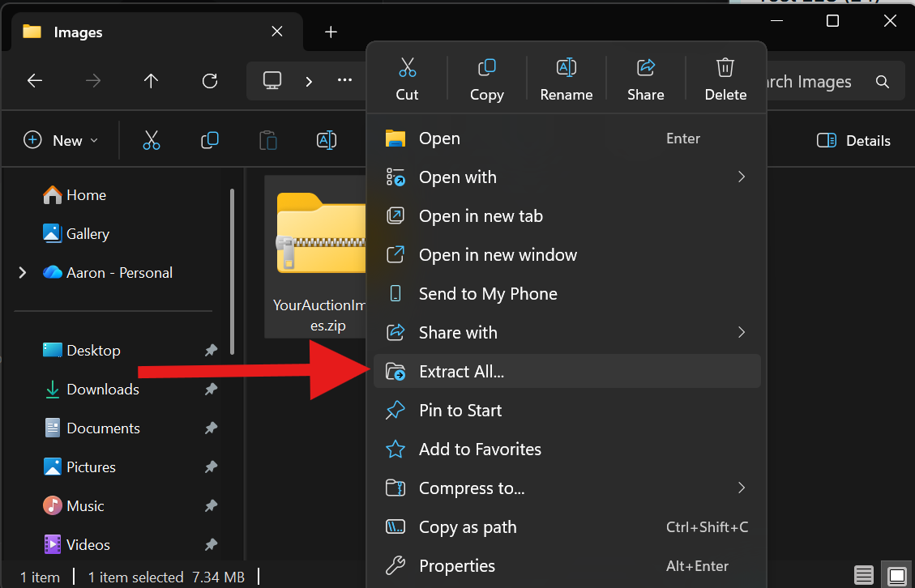Click Add to Favorites
915x588 pixels.
coord(567,450)
